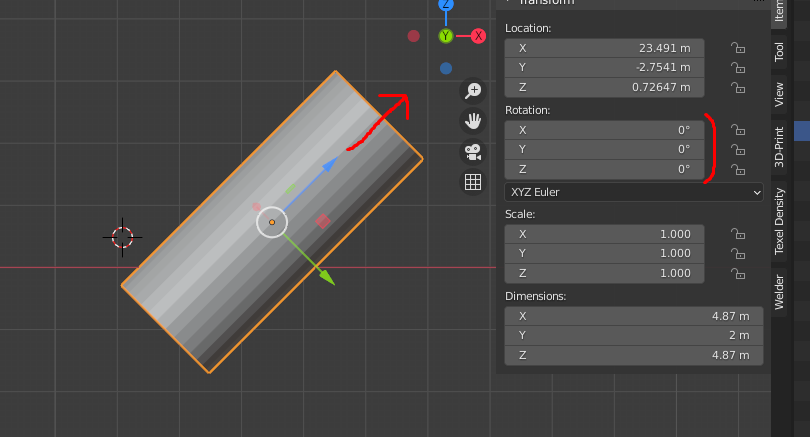This screenshot has width=810, height=437.
Task: Toggle the lock for Scale Y
Action: [x=738, y=253]
